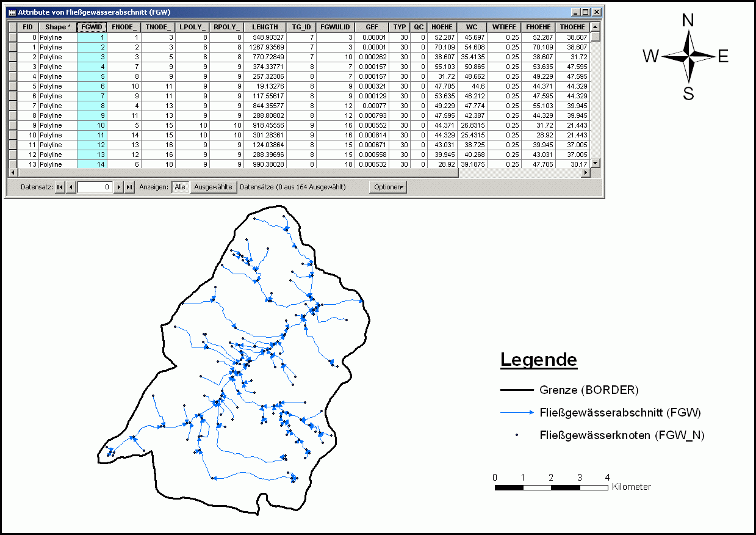Screen dimensions: 756x535
Task: Show only selected records via Ausgewählte
Action: 213,187
